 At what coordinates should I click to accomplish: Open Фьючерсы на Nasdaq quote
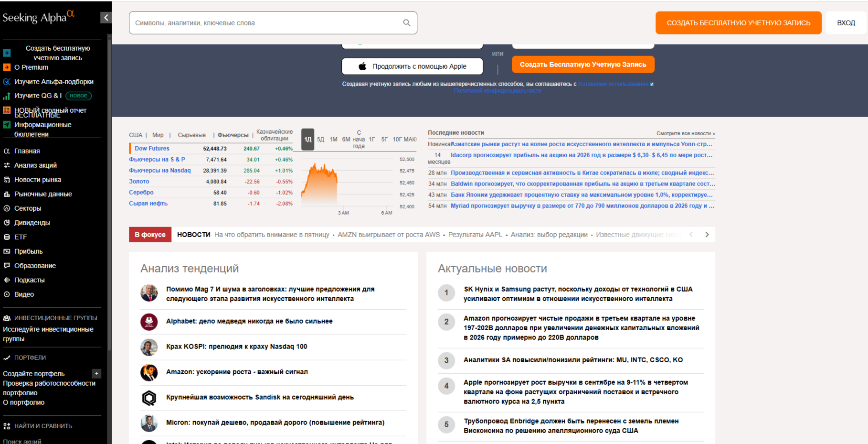tap(160, 171)
